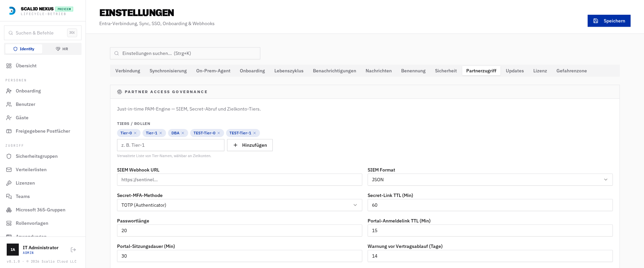Remove the DBA tag
Viewport: 644px width, 268px height.
(x=183, y=133)
